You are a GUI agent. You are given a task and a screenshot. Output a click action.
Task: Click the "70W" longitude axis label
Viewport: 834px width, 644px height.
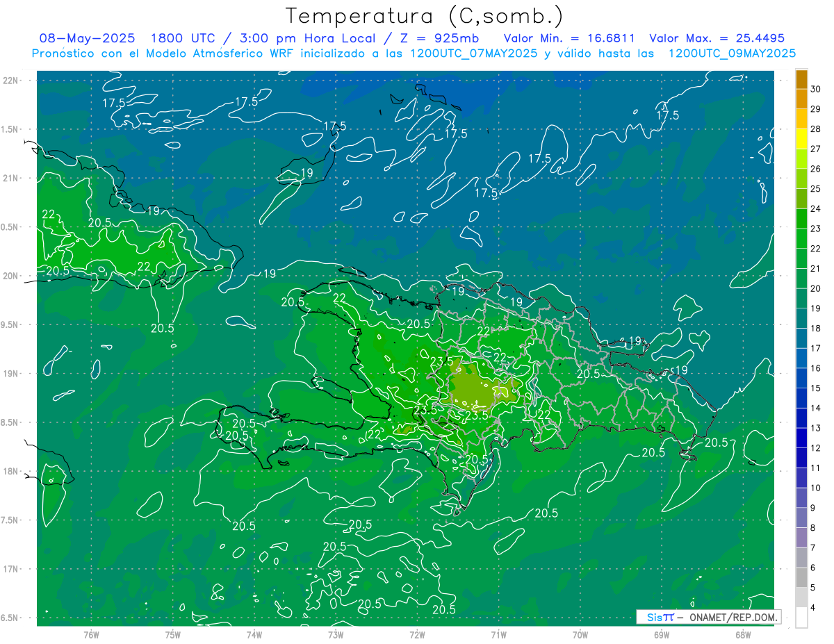tap(580, 635)
